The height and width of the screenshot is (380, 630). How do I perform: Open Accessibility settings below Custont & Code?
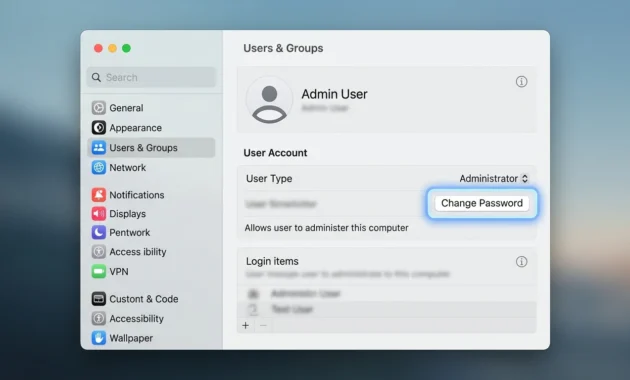coord(151,319)
